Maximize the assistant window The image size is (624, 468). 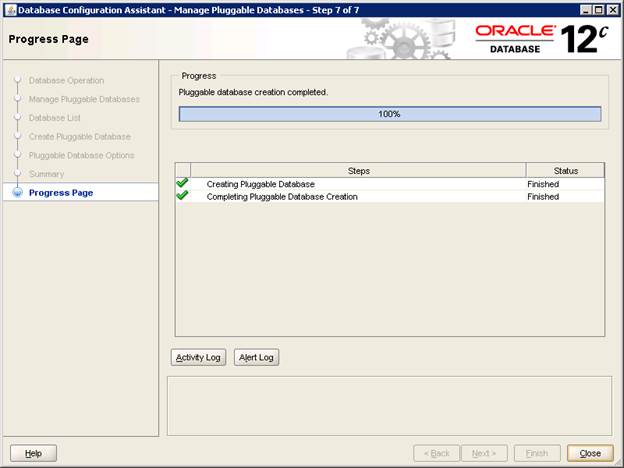pyautogui.click(x=598, y=9)
